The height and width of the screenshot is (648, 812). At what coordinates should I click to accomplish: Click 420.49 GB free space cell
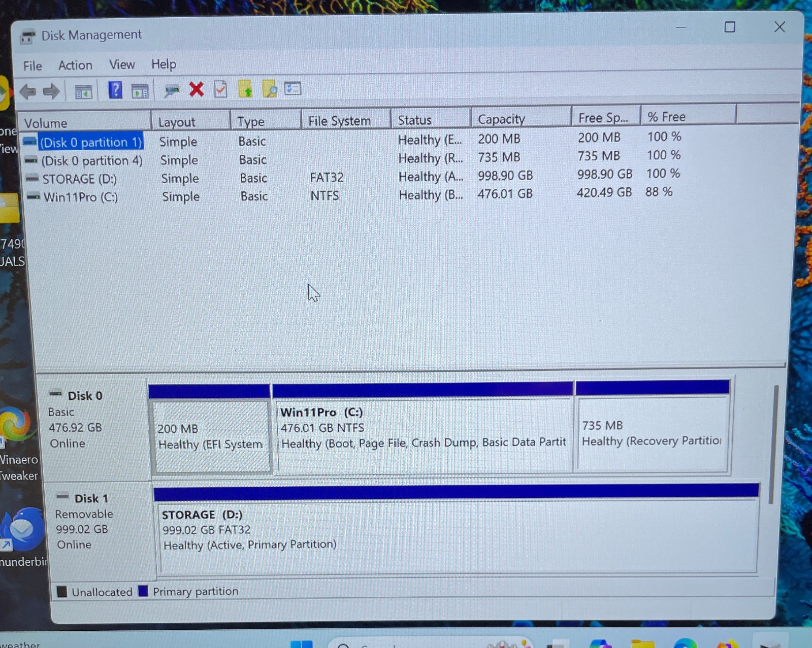tap(604, 192)
